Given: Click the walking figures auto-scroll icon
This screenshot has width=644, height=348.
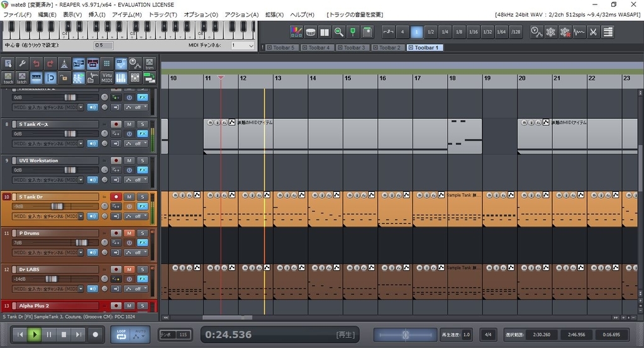Looking at the screenshot, I should tap(78, 77).
